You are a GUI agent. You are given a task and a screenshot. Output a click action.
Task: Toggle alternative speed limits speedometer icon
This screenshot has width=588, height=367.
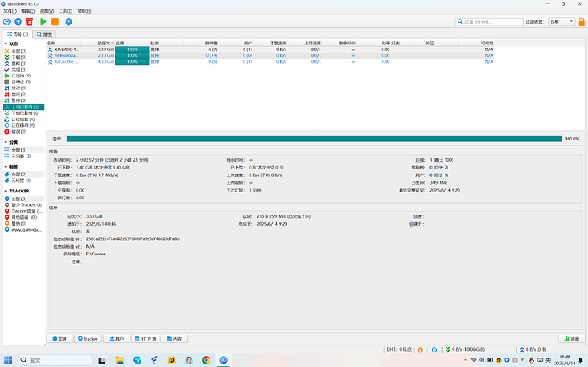coord(435,349)
